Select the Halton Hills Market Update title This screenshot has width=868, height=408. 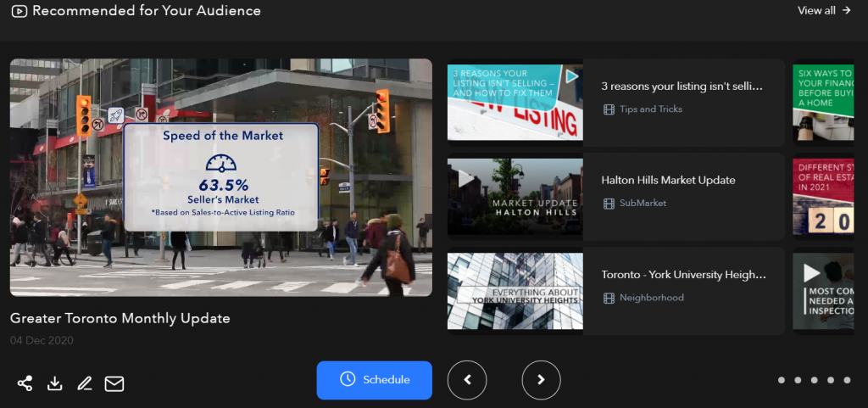pos(668,180)
